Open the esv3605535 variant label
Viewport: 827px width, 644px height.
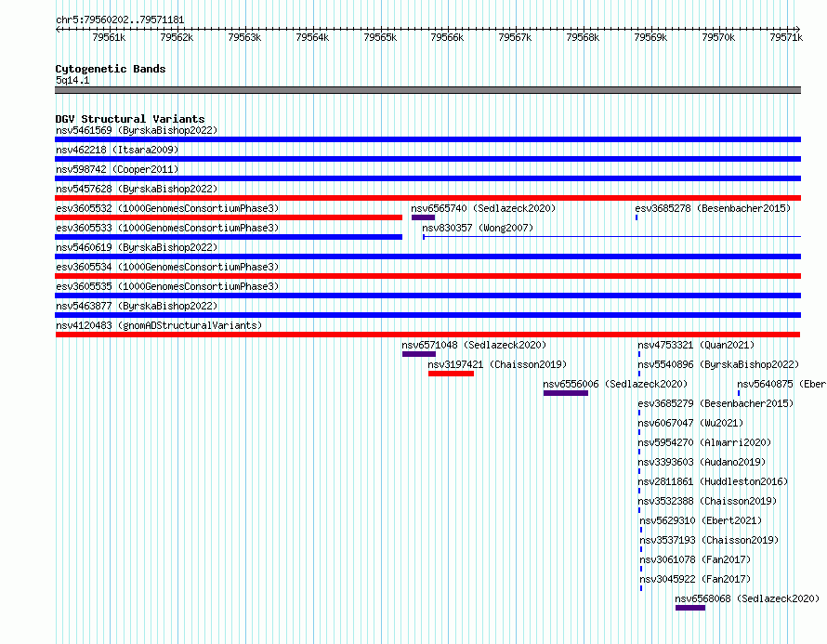coord(167,286)
